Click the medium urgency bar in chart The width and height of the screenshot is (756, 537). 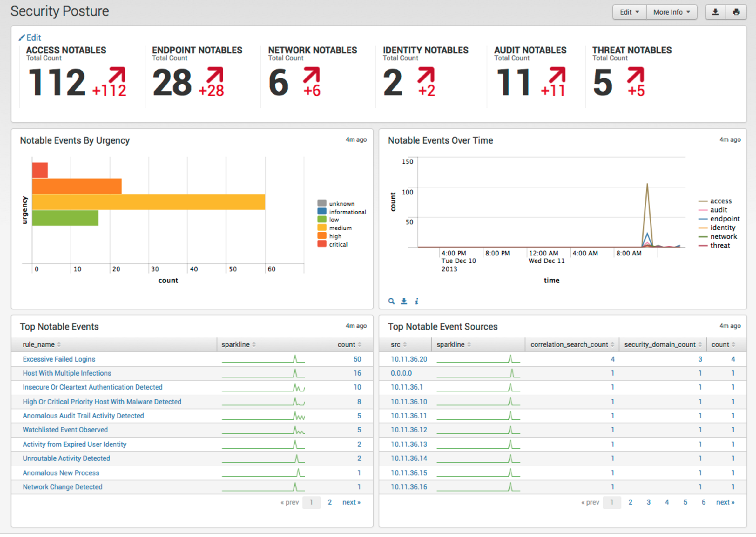click(x=148, y=202)
